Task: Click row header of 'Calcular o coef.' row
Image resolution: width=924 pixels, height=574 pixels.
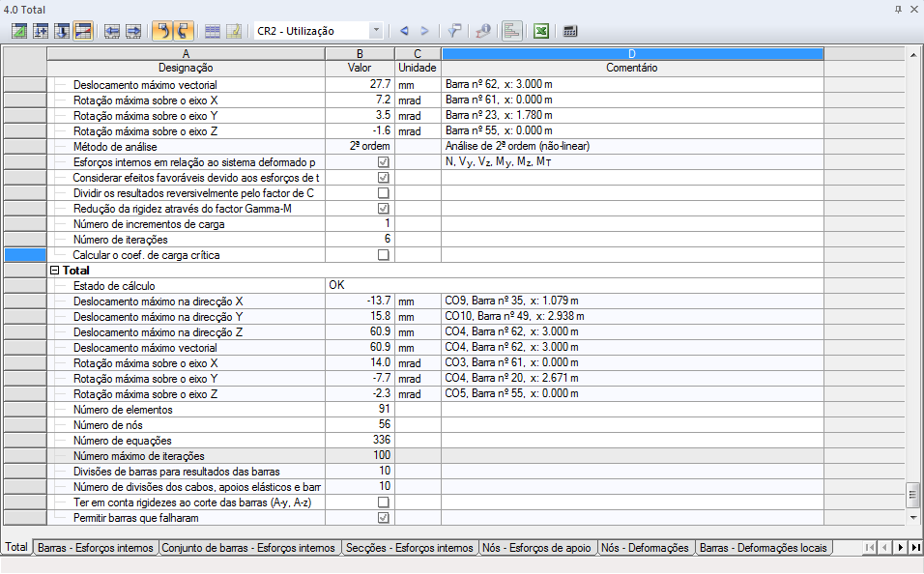Action: pos(25,254)
